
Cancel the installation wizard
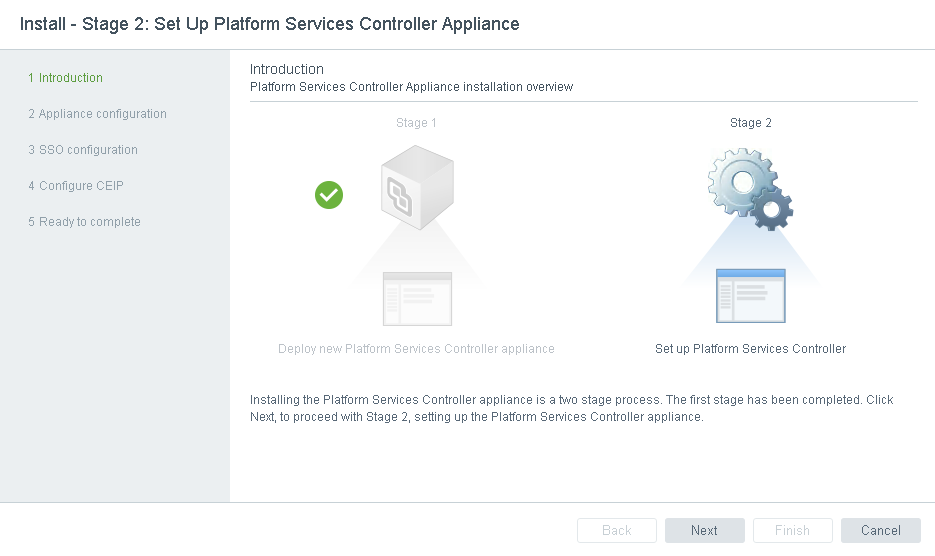(880, 531)
